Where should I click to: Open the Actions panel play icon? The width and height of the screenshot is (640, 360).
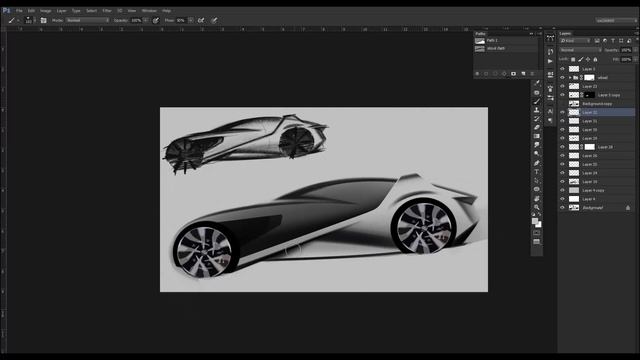[550, 61]
